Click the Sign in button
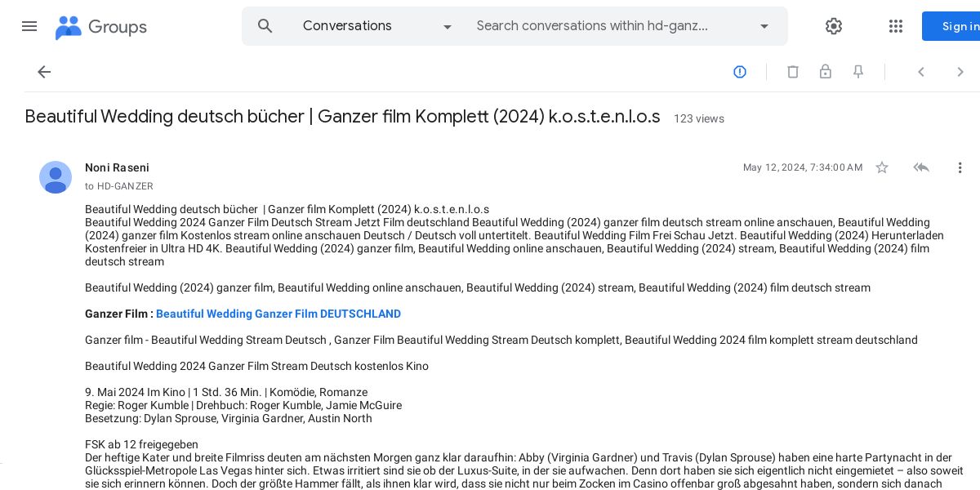 click(951, 26)
